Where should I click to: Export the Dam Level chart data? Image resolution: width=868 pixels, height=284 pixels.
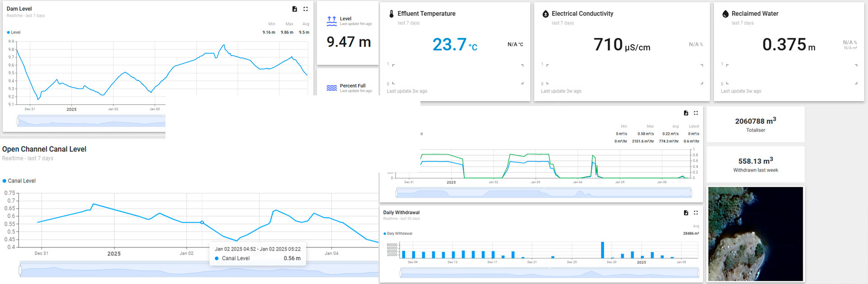coord(295,9)
